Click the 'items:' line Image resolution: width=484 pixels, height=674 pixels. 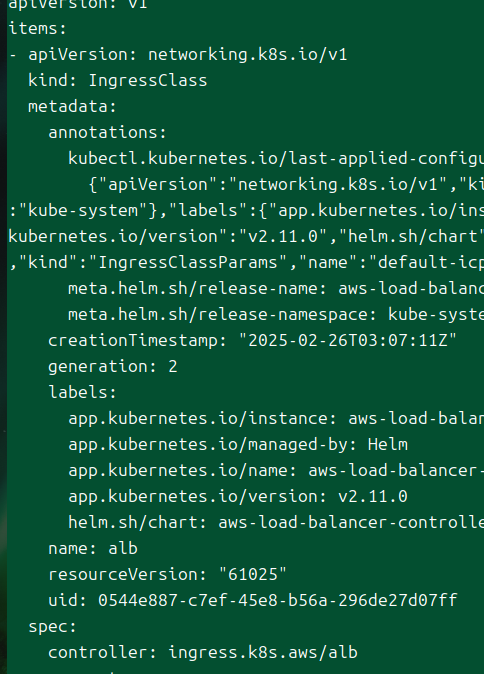[38, 29]
